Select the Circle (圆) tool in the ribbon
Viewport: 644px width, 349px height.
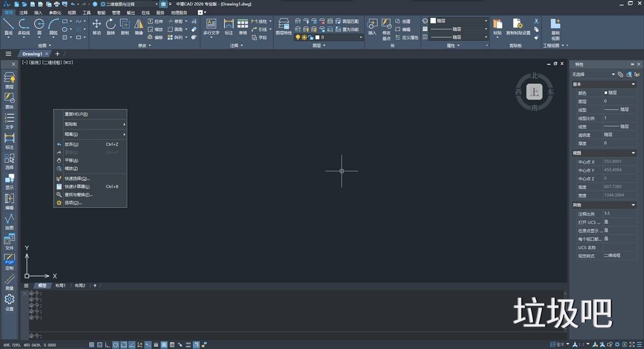pos(39,24)
